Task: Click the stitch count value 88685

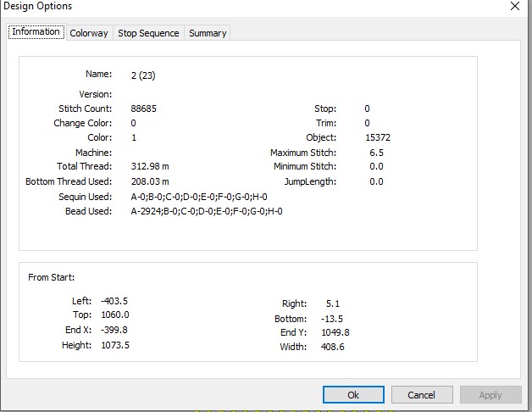Action: [x=143, y=109]
